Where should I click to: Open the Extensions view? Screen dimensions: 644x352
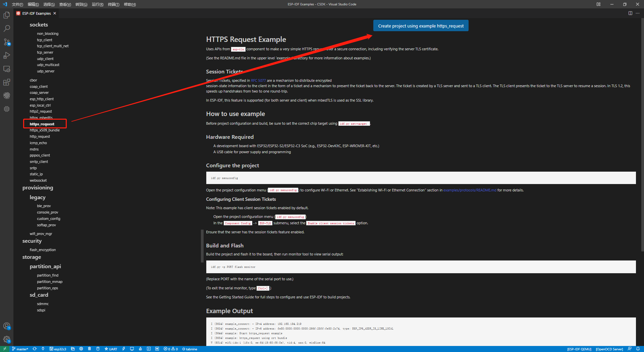pos(7,82)
